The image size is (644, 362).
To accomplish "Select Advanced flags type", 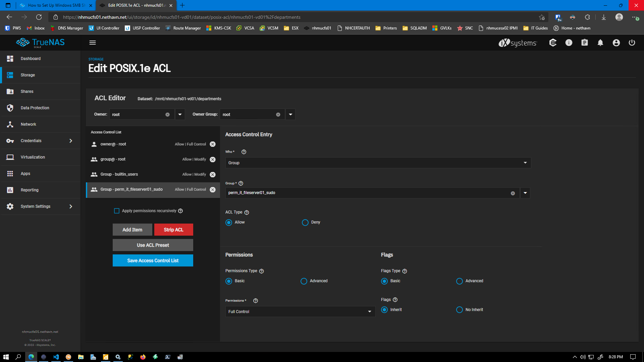I will coord(460,281).
